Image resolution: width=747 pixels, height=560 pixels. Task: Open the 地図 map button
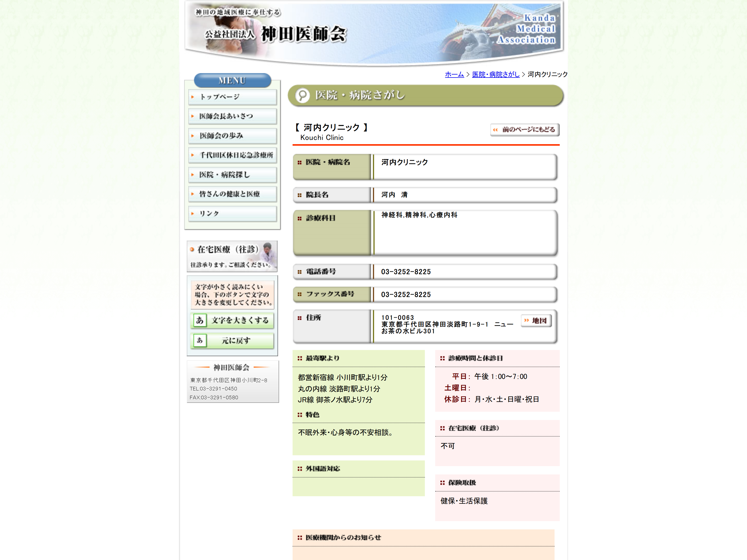[x=536, y=321]
